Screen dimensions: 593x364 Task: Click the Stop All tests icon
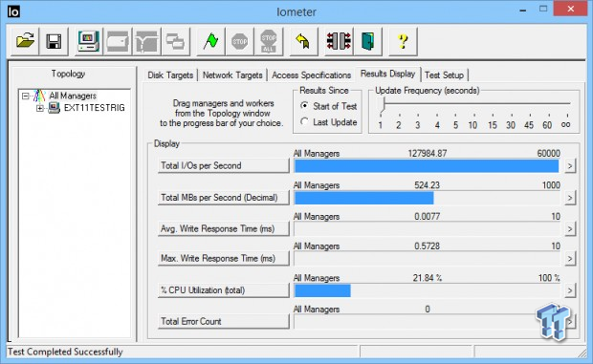(x=269, y=41)
